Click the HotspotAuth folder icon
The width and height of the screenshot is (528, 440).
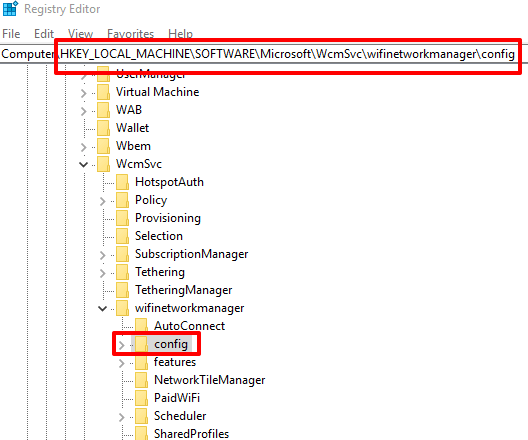coord(123,182)
